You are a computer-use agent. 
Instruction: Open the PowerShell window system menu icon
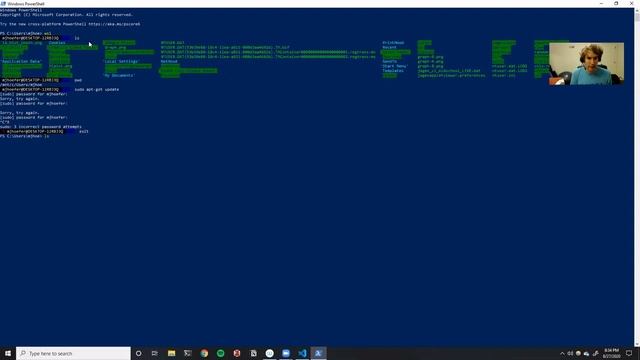point(3,3)
